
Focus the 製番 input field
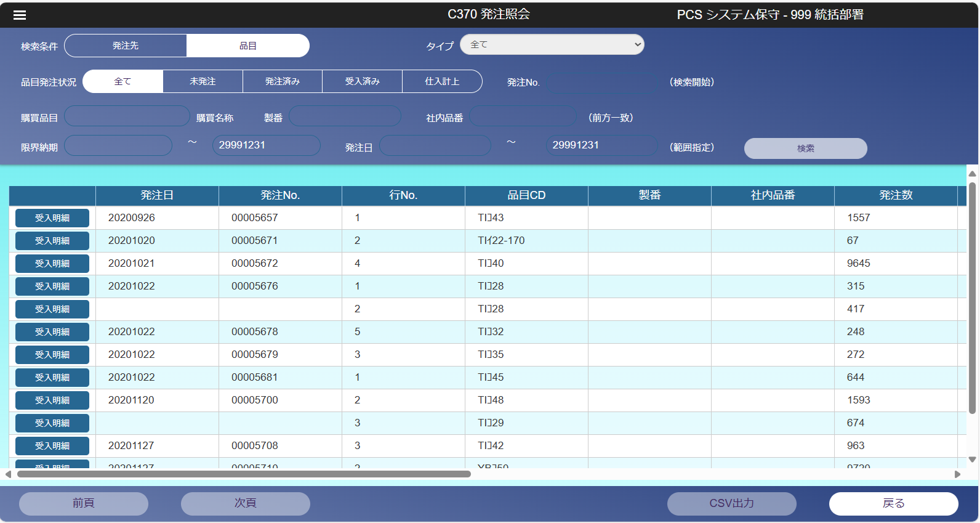(x=345, y=116)
